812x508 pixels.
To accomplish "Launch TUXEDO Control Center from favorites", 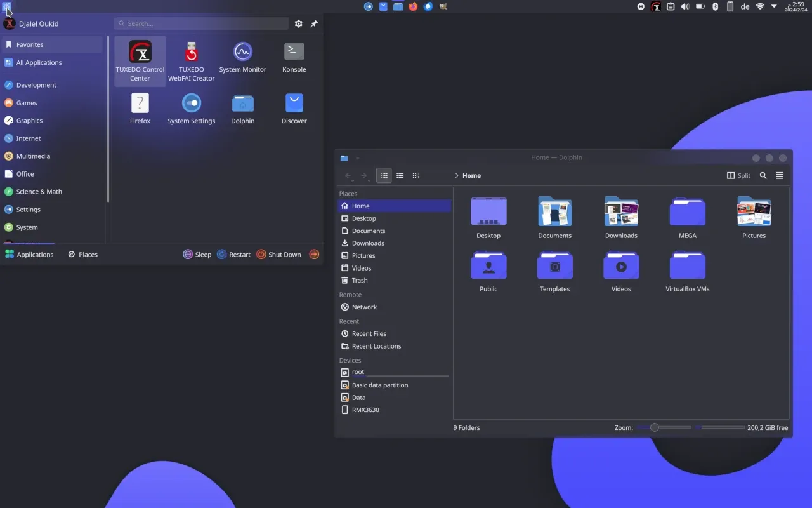I will 140,61.
